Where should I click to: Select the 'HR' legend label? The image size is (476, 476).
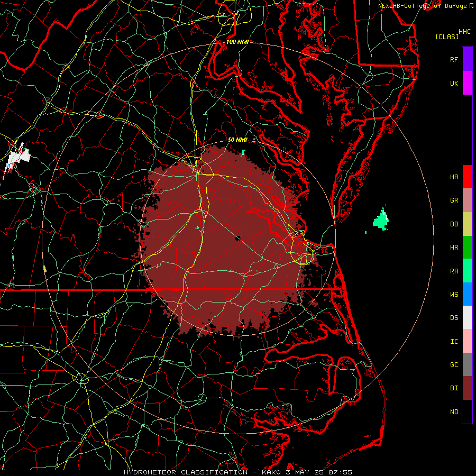coord(454,248)
